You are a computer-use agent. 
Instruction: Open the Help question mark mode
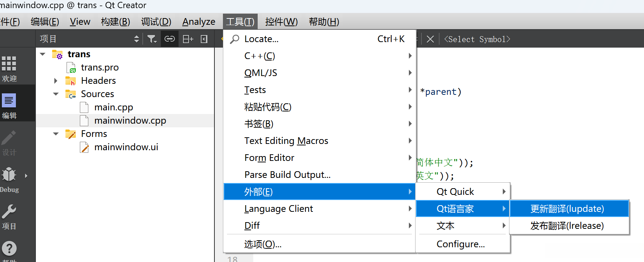click(x=9, y=249)
